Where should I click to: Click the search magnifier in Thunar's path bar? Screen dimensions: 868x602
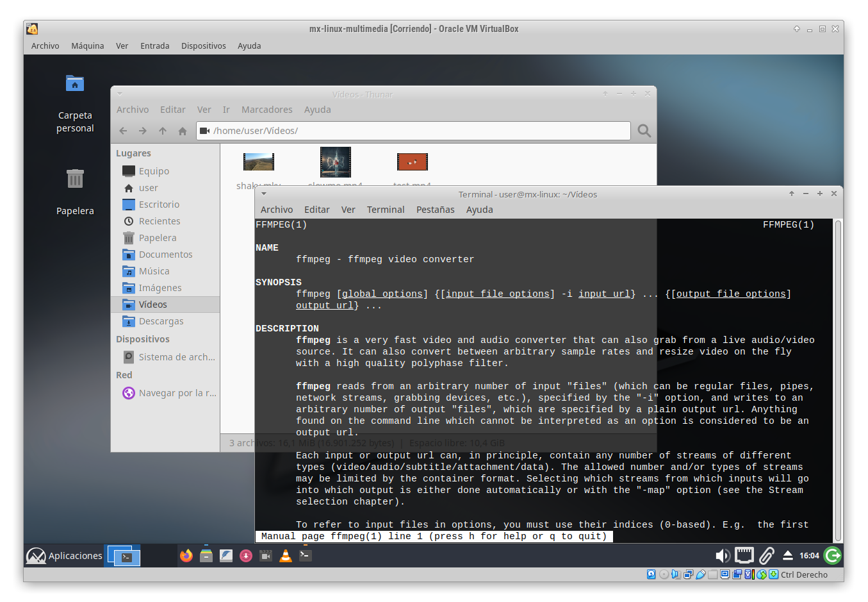pos(643,130)
